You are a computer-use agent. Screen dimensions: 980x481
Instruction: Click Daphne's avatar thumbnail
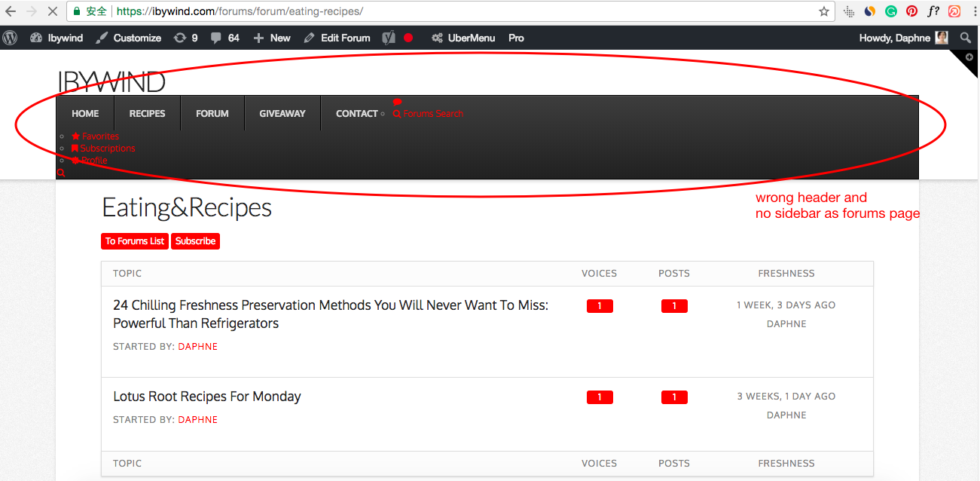click(942, 38)
